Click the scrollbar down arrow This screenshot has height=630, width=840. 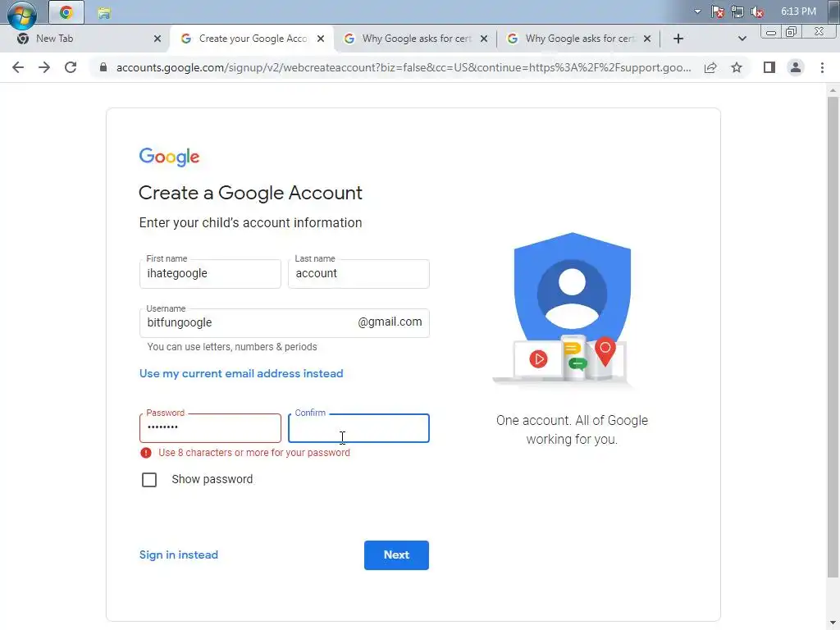point(833,623)
